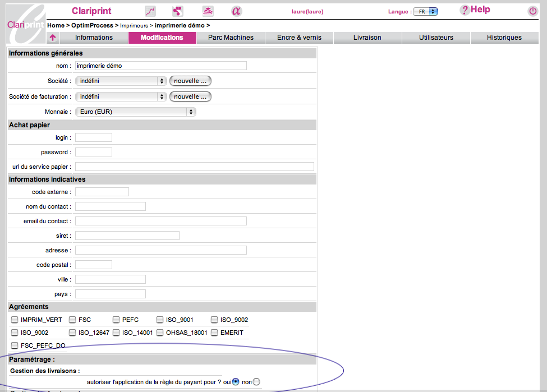The image size is (547, 392).
Task: Click the Clariprint logo
Action: (25, 24)
